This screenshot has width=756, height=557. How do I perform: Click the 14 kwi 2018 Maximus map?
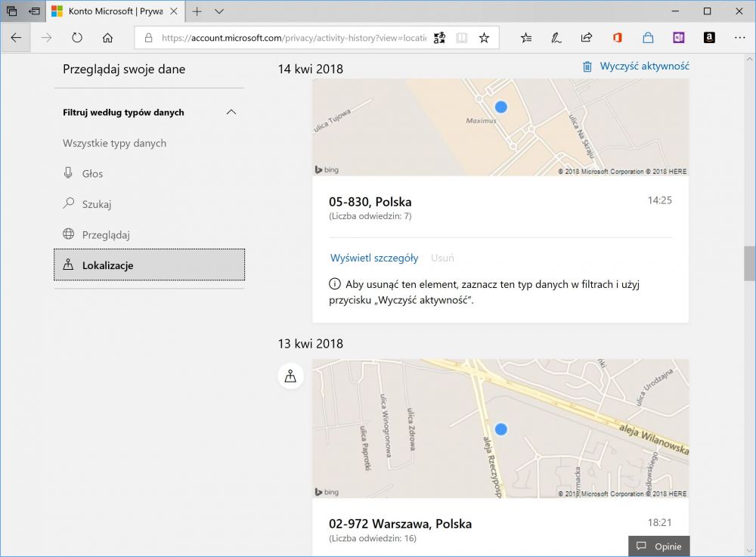coord(500,127)
